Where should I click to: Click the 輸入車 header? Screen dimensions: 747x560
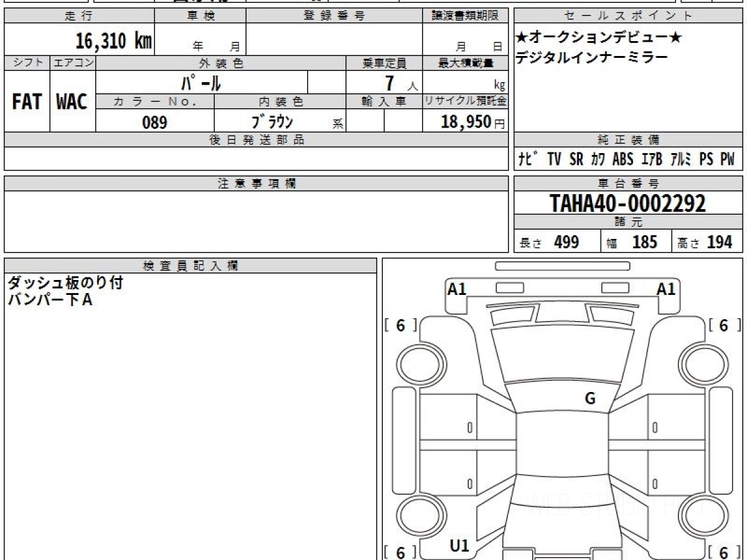tap(384, 101)
